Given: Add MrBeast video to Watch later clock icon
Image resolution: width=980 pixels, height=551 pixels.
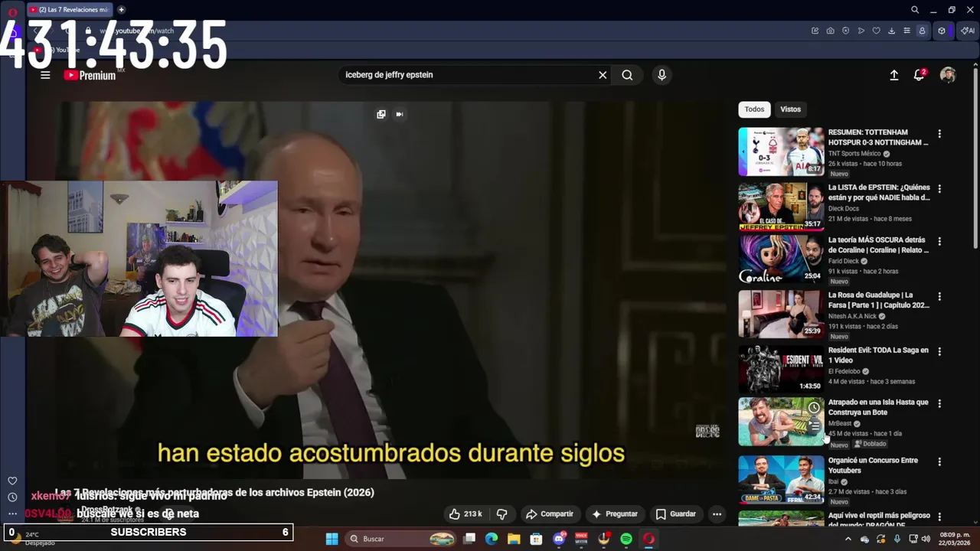Looking at the screenshot, I should 814,408.
